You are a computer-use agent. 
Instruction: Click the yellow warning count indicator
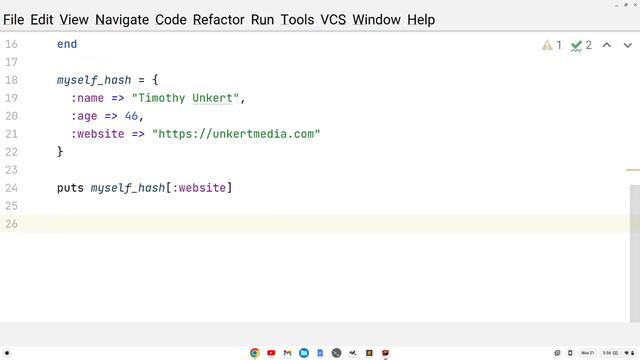coord(551,45)
